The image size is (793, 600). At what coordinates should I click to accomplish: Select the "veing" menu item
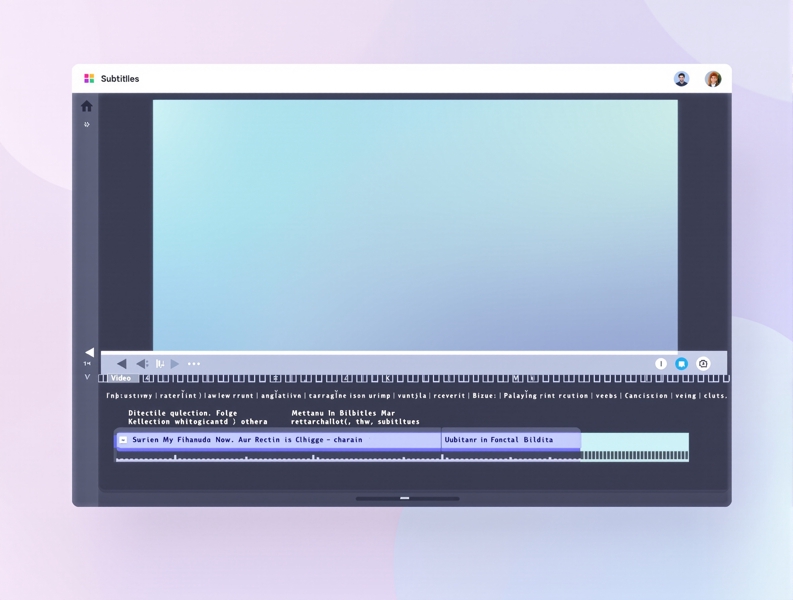pyautogui.click(x=686, y=396)
